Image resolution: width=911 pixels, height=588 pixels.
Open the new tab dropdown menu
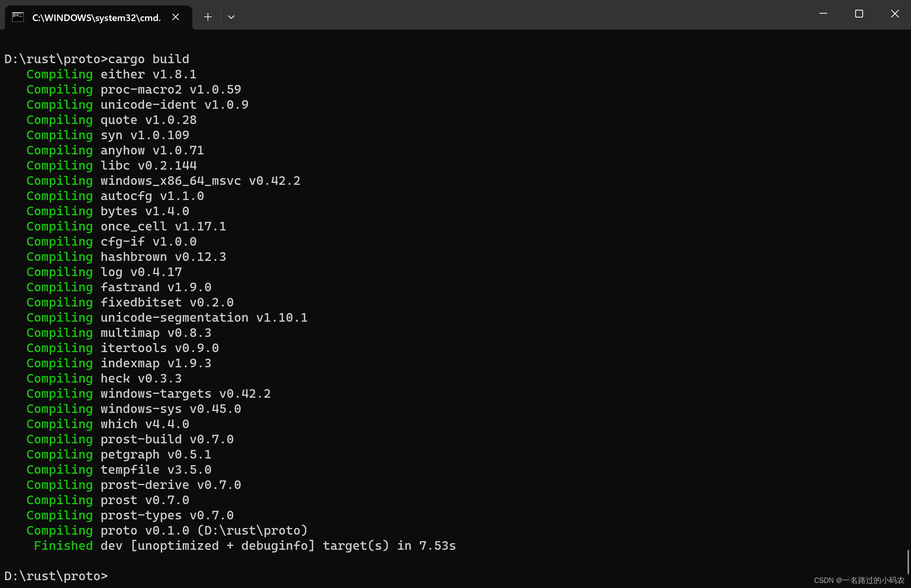[231, 17]
